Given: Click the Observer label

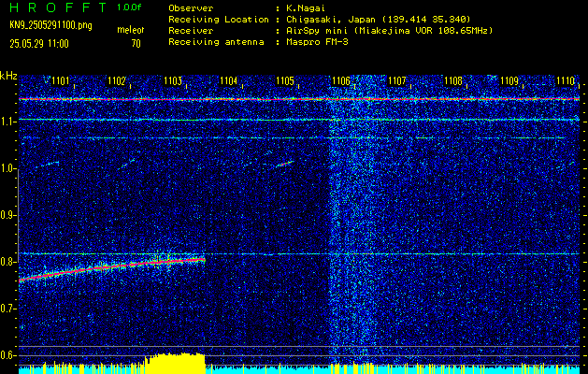Looking at the screenshot, I should pos(191,7).
